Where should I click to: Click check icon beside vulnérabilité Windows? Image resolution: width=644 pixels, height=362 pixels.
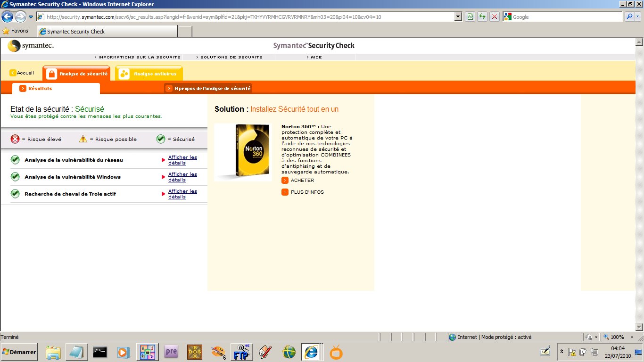coord(15,177)
